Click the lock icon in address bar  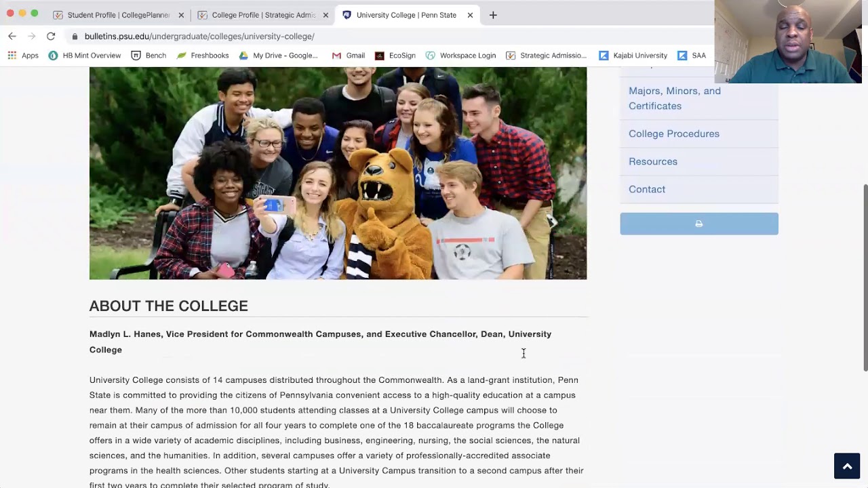pos(75,37)
